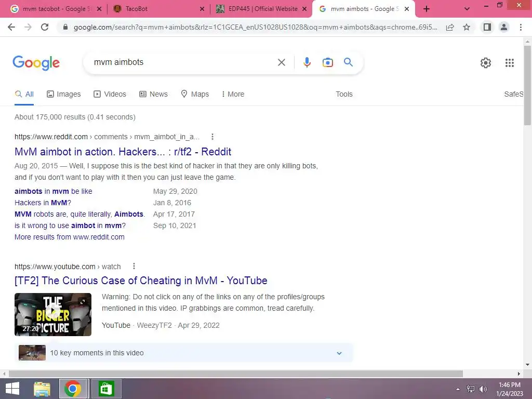532x399 pixels.
Task: Open the Windows Start menu
Action: coord(12,389)
